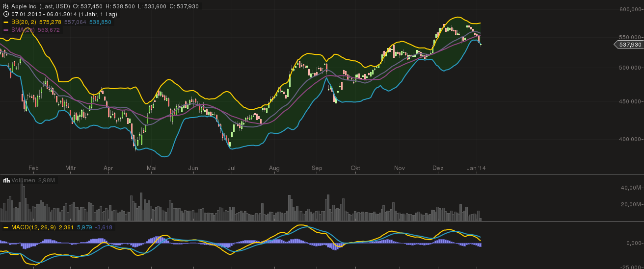Select the Apple Inc. (Last, USD) title
Viewport: 644px width, 269px height.
[x=40, y=6]
